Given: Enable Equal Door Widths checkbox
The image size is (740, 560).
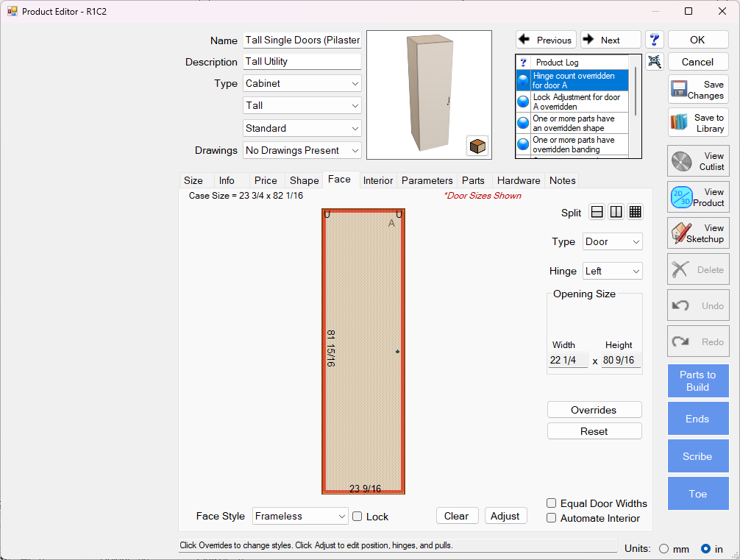Looking at the screenshot, I should pyautogui.click(x=552, y=503).
